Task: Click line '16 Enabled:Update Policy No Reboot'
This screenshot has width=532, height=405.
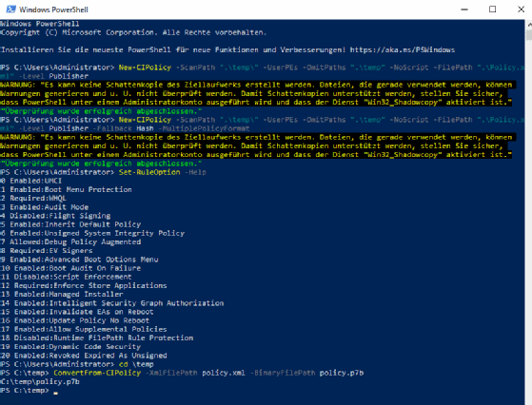Action: pos(74,320)
